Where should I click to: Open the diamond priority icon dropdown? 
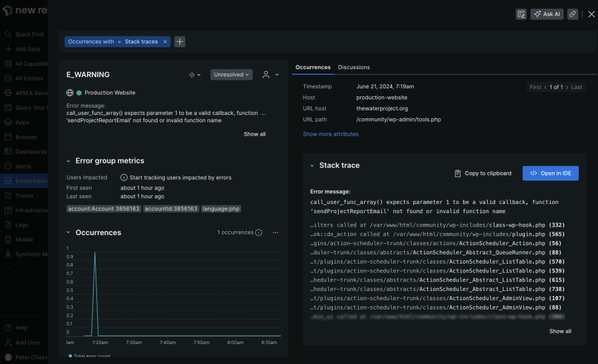[x=195, y=74]
